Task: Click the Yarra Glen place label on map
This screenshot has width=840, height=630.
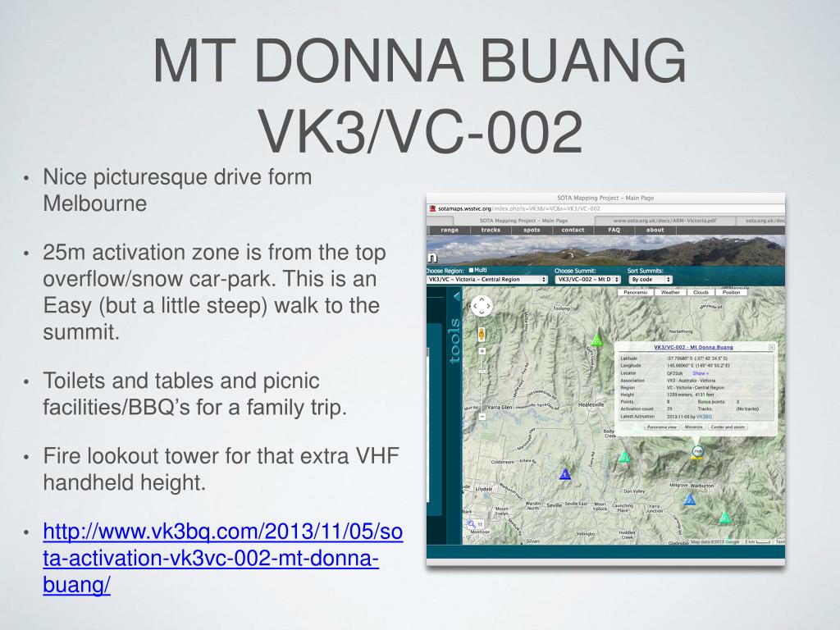Action: 500,407
